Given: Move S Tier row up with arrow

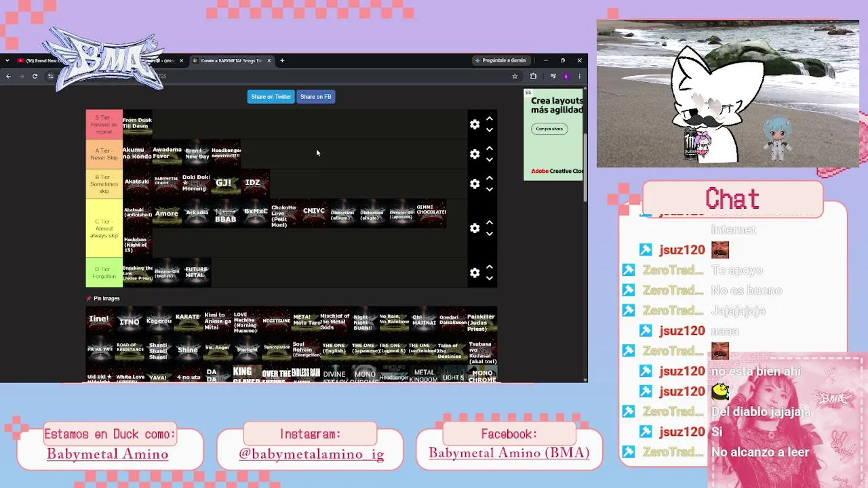Looking at the screenshot, I should point(490,119).
